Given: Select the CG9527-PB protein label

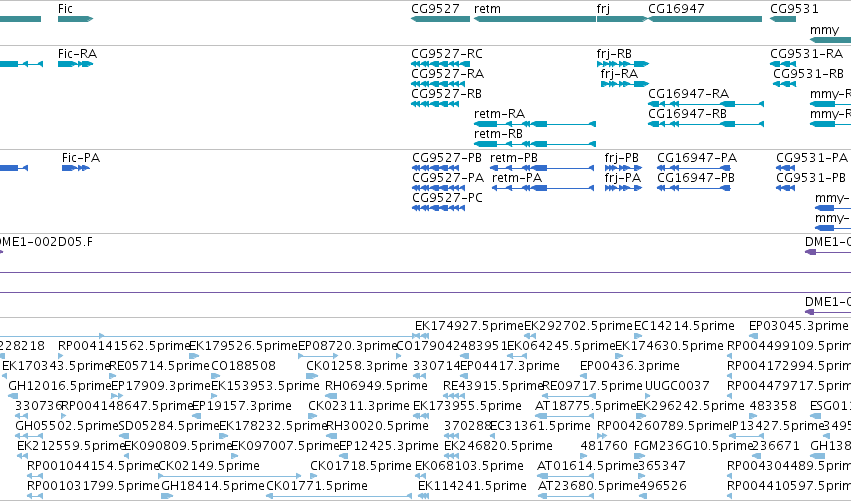Looking at the screenshot, I should pos(447,158).
